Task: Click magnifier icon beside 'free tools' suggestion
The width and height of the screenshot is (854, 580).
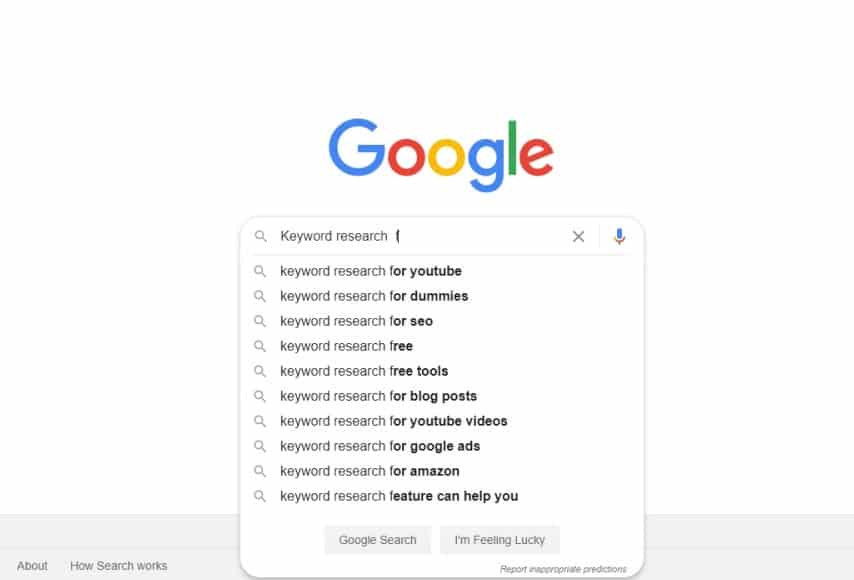Action: pyautogui.click(x=260, y=371)
